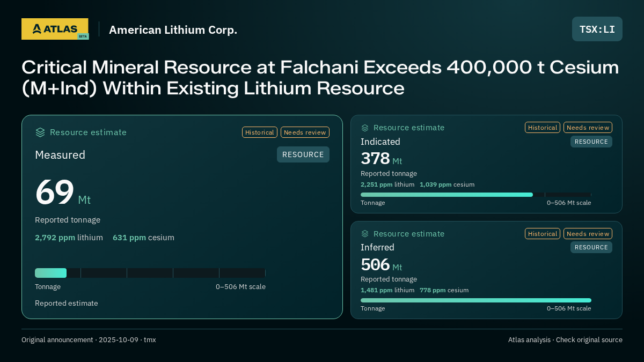
Task: Click the TSX:LI ticker badge
Action: pos(597,29)
